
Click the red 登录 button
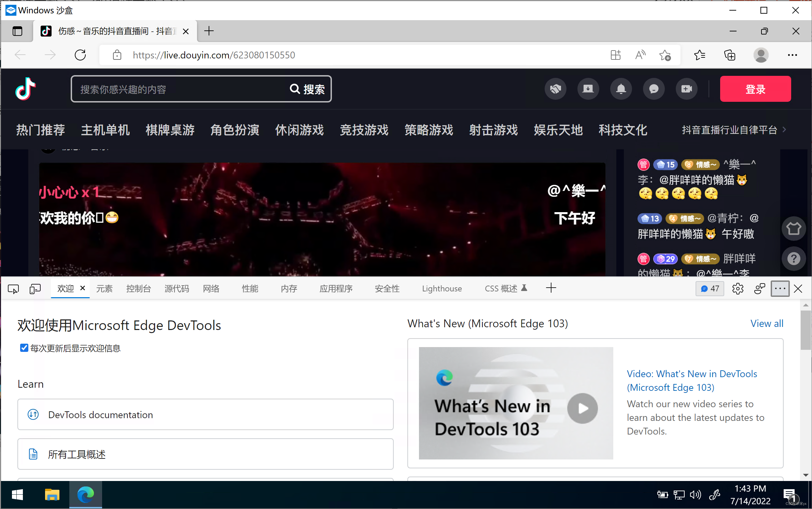click(755, 89)
